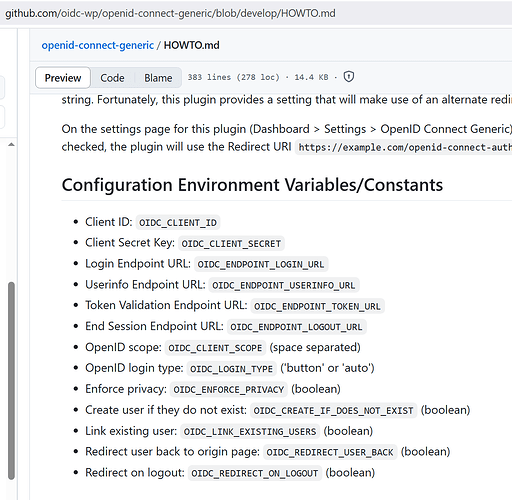Image resolution: width=512 pixels, height=500 pixels.
Task: Click the shield icon beside file size
Action: (x=349, y=77)
